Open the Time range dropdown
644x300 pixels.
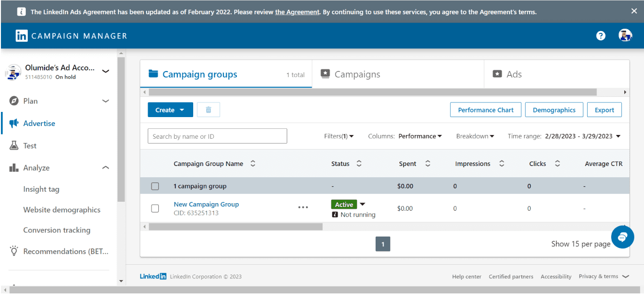click(618, 136)
